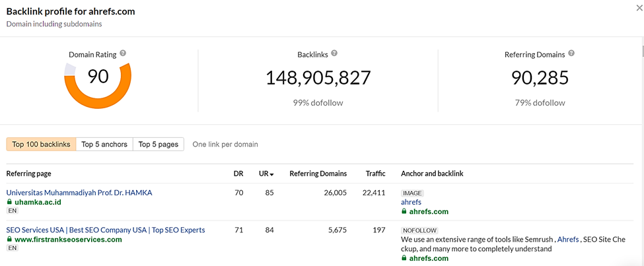
Task: Click the Anchor and backlink column header
Action: click(x=432, y=174)
